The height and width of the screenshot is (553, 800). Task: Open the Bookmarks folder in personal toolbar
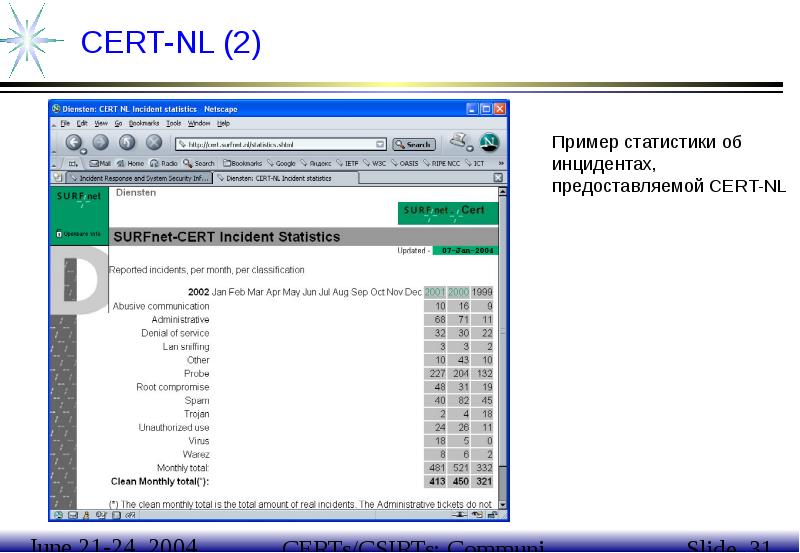click(x=241, y=163)
